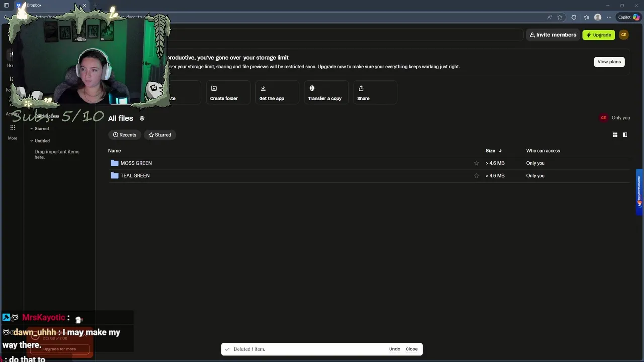
Task: Star the MOSS GREEN folder
Action: [476, 163]
